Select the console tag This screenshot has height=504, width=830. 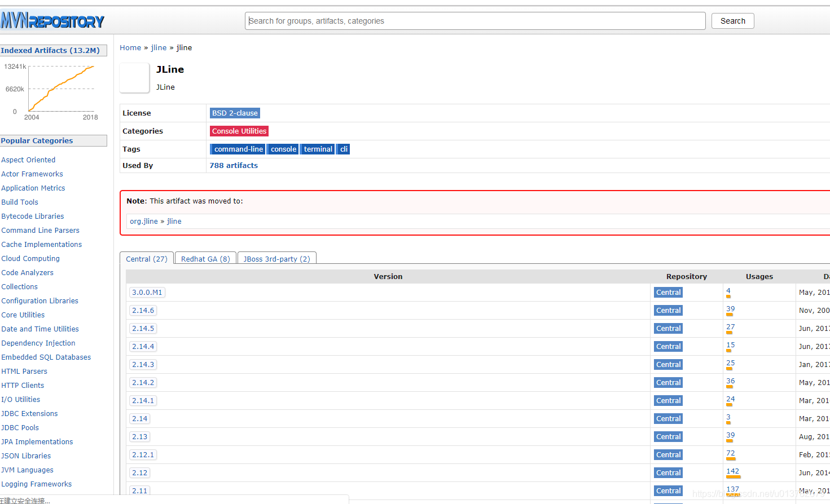283,149
